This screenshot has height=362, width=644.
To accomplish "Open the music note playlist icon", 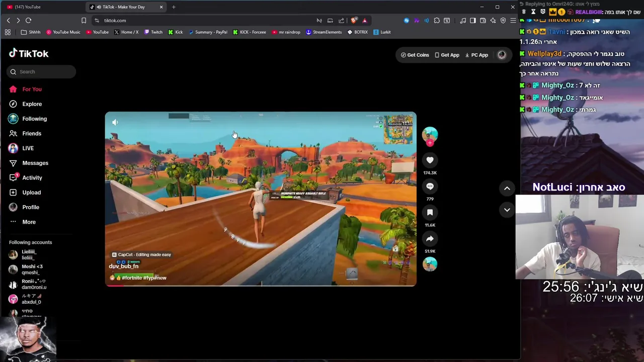I will tap(463, 21).
